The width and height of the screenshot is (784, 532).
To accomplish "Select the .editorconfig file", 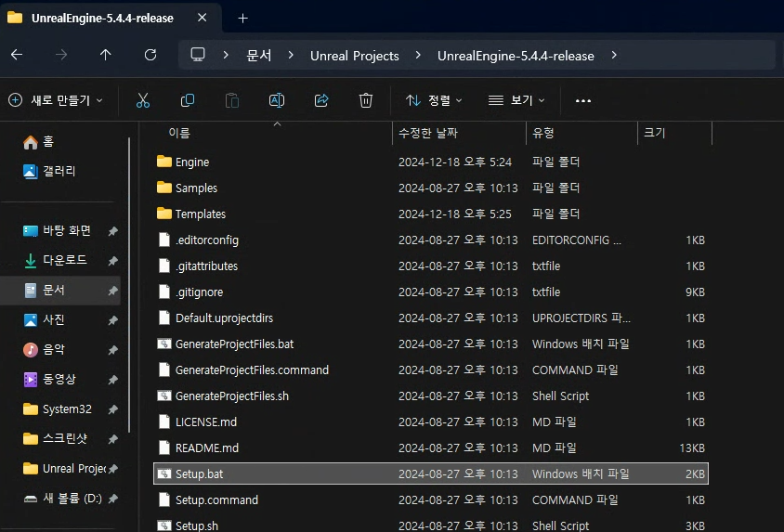I will click(x=430, y=240).
